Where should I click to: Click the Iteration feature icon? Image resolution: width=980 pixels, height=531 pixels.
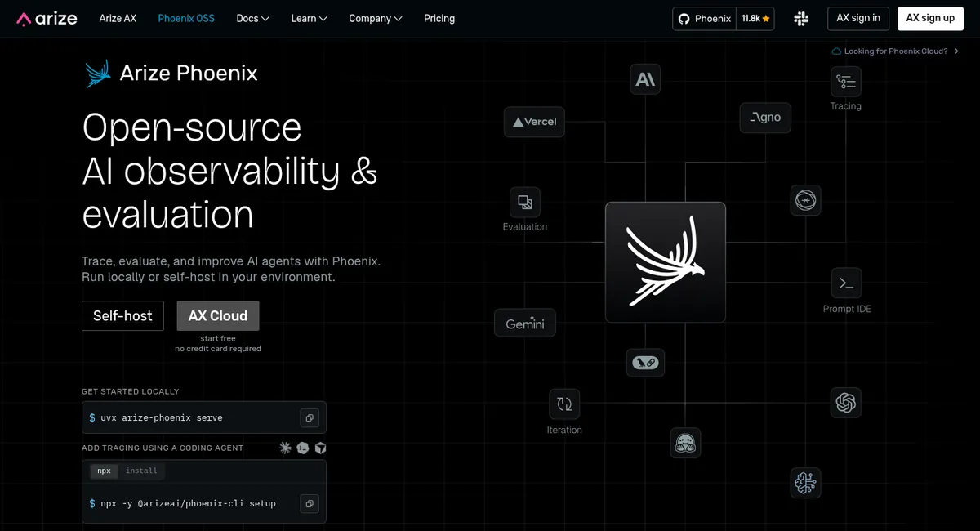tap(564, 404)
